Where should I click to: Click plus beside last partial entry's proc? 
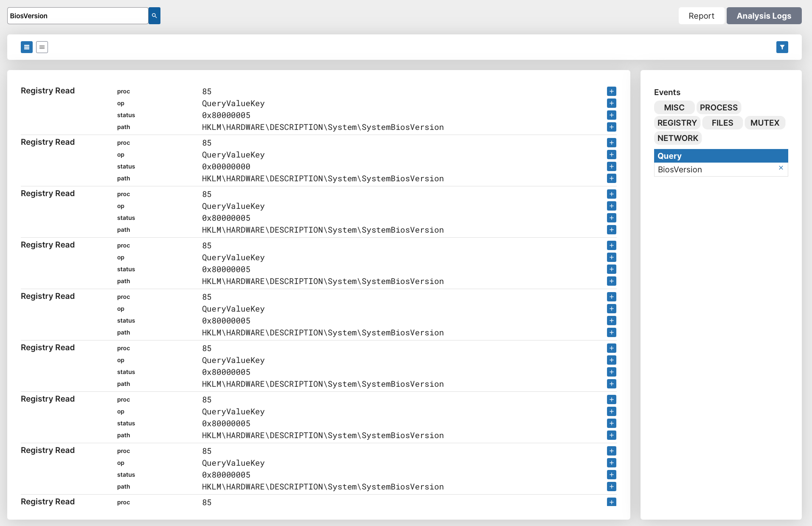pyautogui.click(x=611, y=502)
